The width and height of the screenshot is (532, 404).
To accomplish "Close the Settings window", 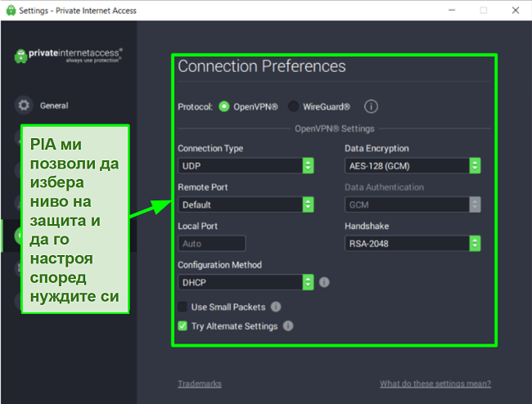I will [516, 11].
